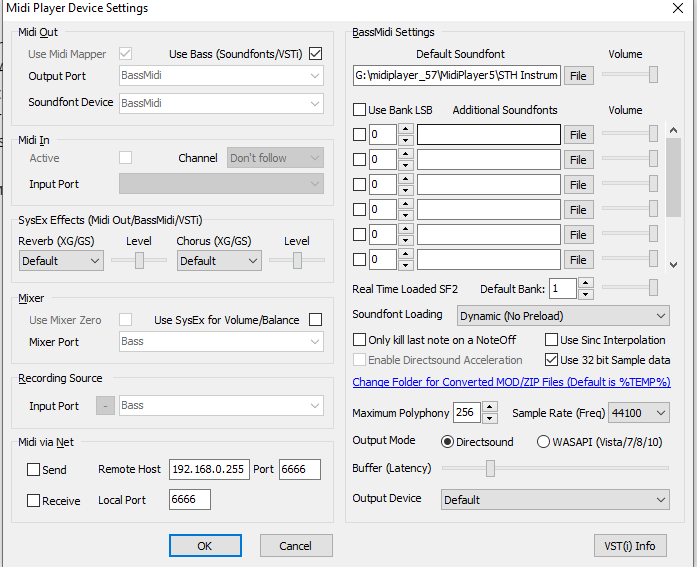Image resolution: width=697 pixels, height=567 pixels.
Task: Open VST(i) Info
Action: [630, 545]
